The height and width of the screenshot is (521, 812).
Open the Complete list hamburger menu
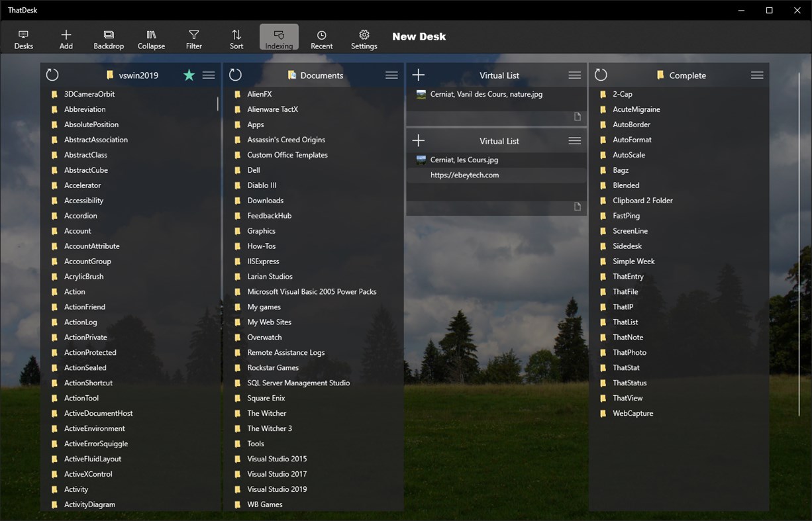pyautogui.click(x=757, y=75)
